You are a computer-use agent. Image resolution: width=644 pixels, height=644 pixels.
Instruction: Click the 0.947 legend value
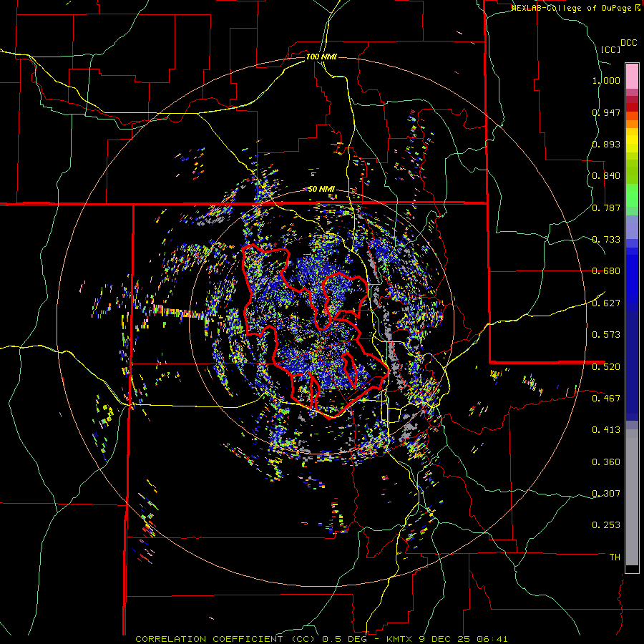pos(606,112)
